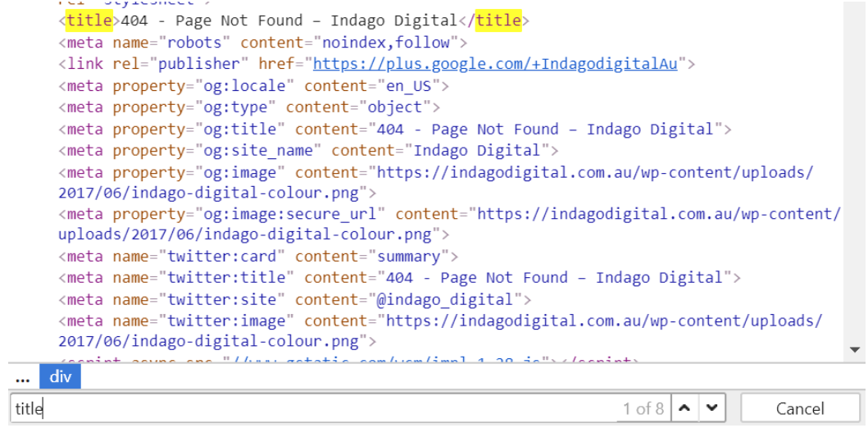Click the 'en_US' content value
The height and width of the screenshot is (437, 868).
(408, 86)
